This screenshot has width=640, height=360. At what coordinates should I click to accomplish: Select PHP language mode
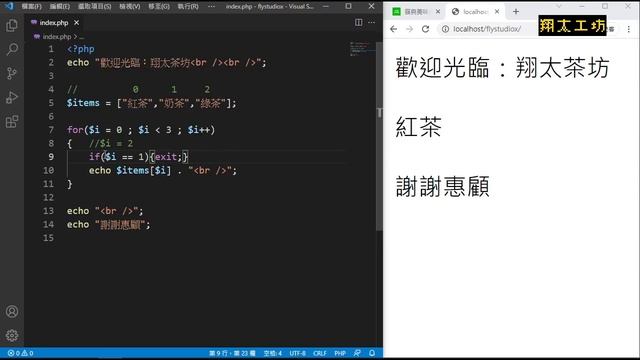coord(340,353)
